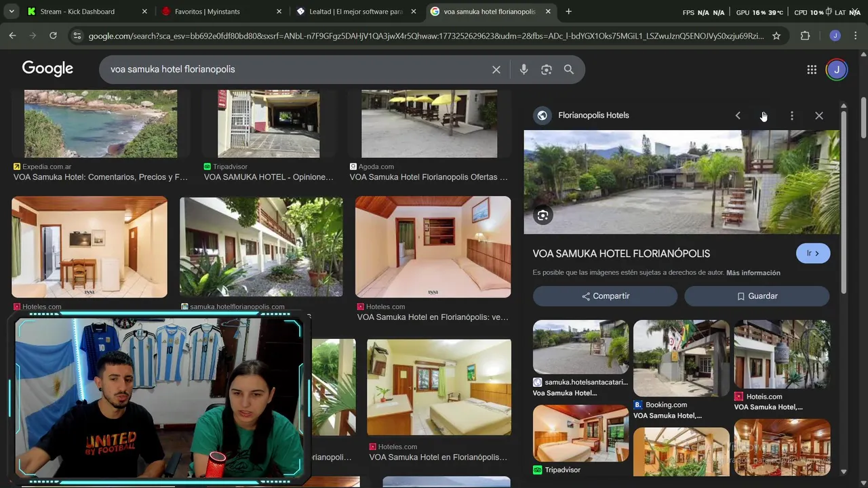The height and width of the screenshot is (488, 868).
Task: Open browser extensions menu
Action: [x=805, y=35]
